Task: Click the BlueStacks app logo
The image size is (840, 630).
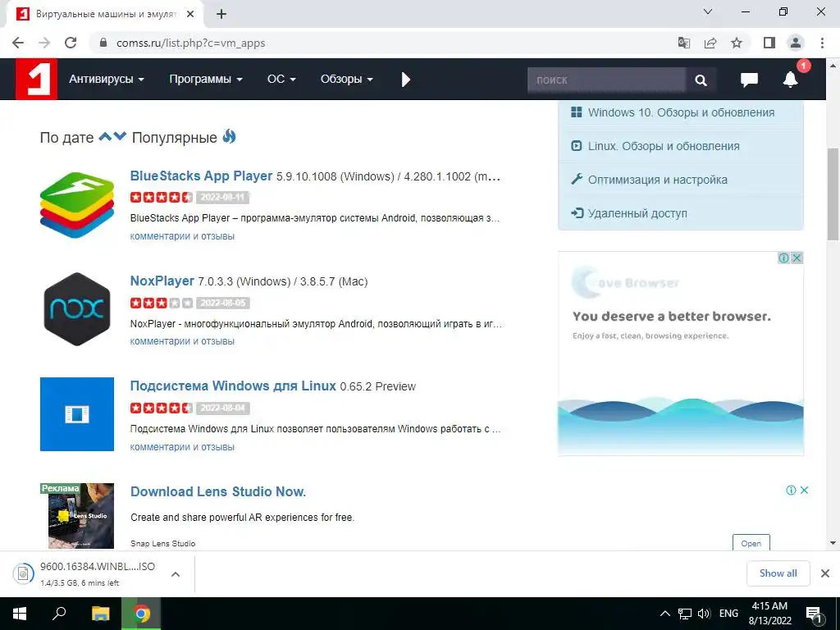Action: tap(77, 204)
